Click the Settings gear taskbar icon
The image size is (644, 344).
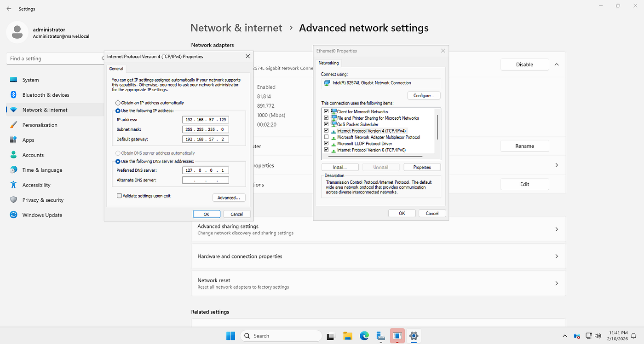click(x=414, y=336)
